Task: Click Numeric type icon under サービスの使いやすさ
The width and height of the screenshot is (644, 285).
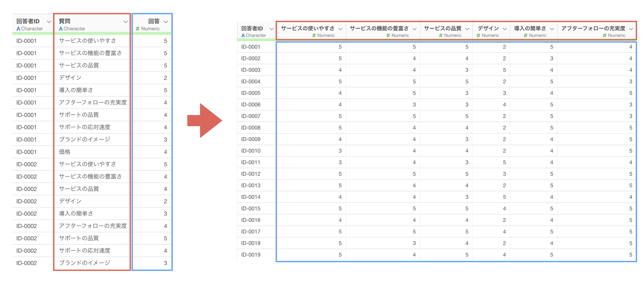Action: 314,36
